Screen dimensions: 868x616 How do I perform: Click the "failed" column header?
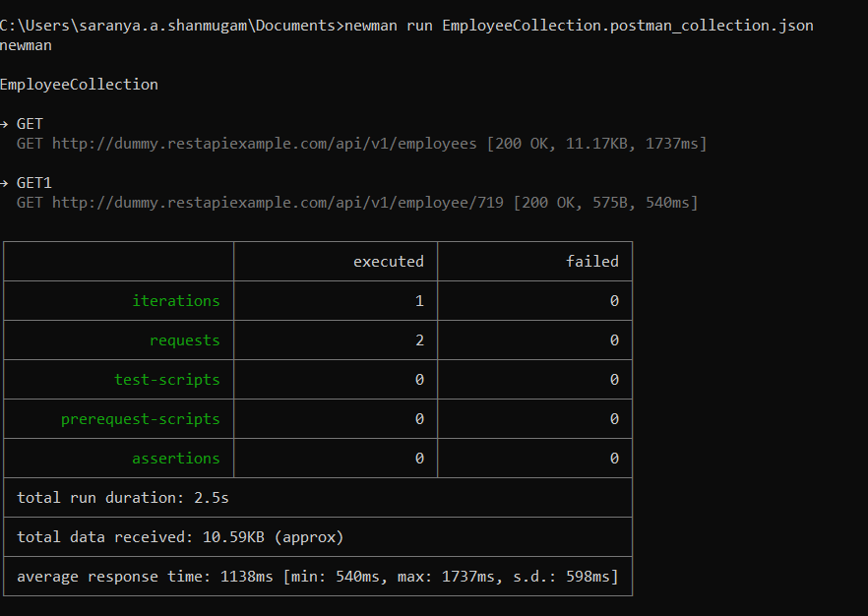coord(591,262)
